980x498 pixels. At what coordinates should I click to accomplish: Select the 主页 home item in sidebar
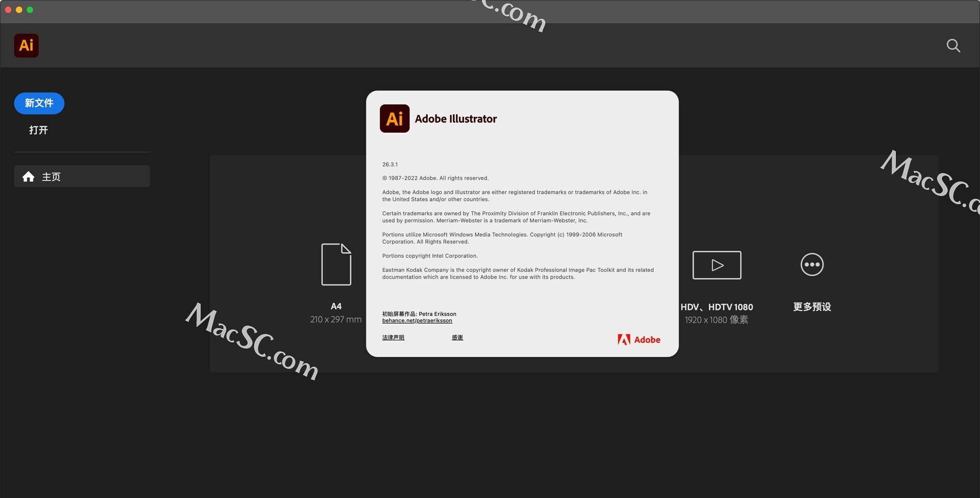pyautogui.click(x=82, y=177)
